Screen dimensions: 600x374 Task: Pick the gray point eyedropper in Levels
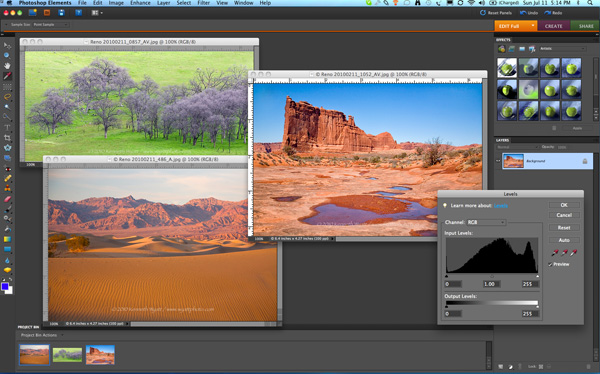pos(564,253)
